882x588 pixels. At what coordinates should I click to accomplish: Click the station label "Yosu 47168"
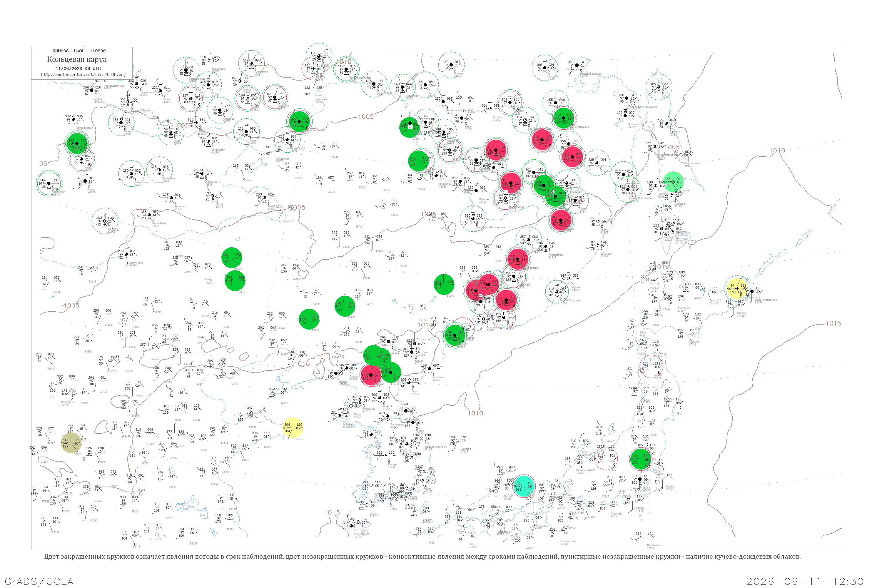point(393,507)
